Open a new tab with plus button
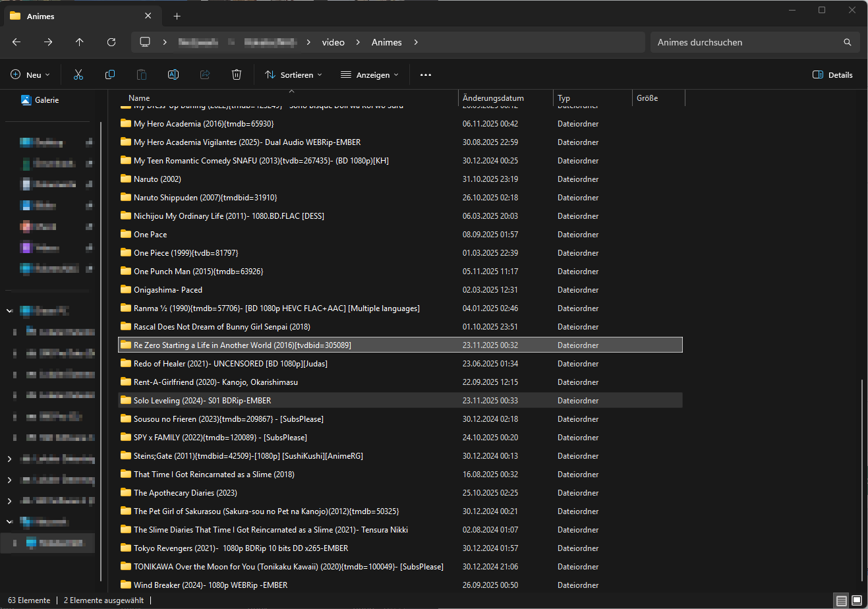The height and width of the screenshot is (609, 868). click(x=177, y=16)
